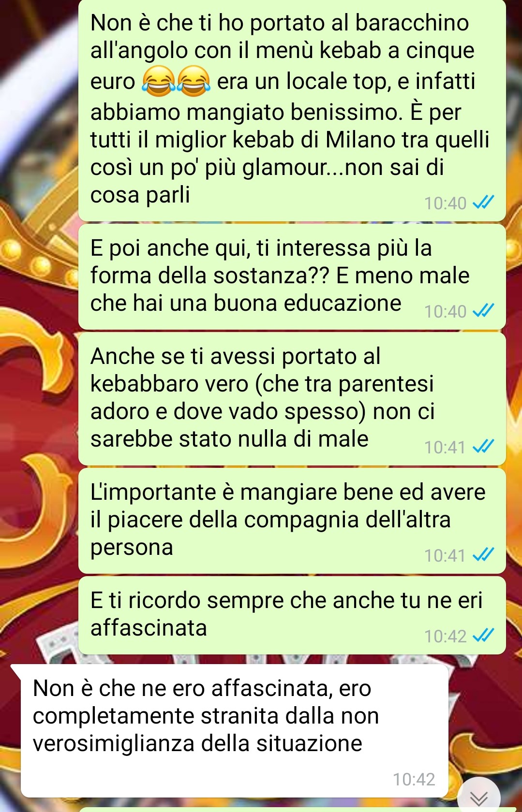Tap the 10:41 timestamp on the 'kebabbaro vero' message
The image size is (522, 812).
(445, 447)
